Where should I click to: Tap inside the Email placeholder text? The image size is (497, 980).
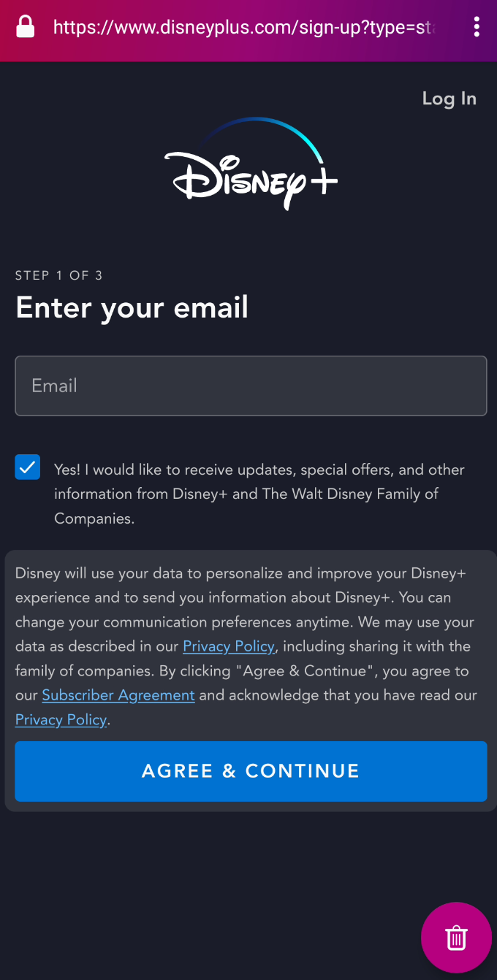pos(54,386)
